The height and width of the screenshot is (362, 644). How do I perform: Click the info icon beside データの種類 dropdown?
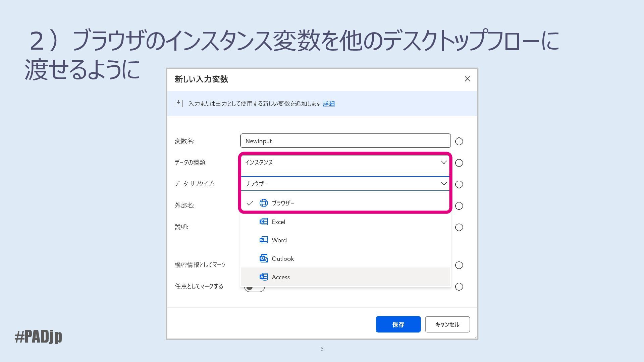pyautogui.click(x=459, y=163)
